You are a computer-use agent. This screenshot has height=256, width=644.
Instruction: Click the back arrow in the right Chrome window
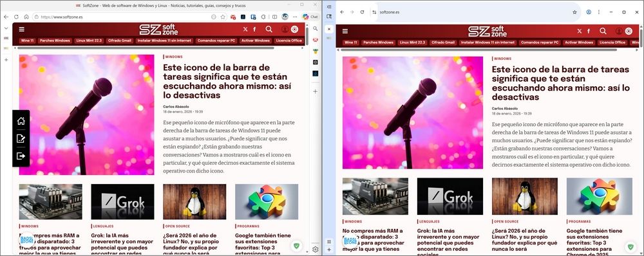[x=342, y=12]
